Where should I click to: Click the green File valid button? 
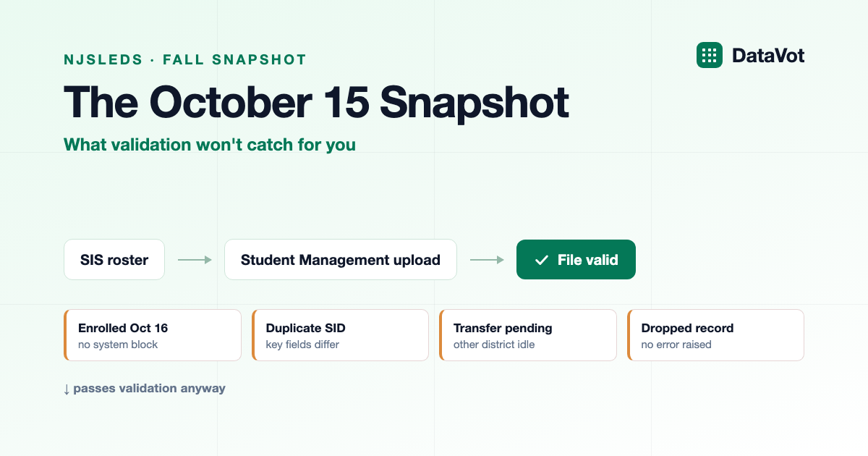tap(576, 259)
